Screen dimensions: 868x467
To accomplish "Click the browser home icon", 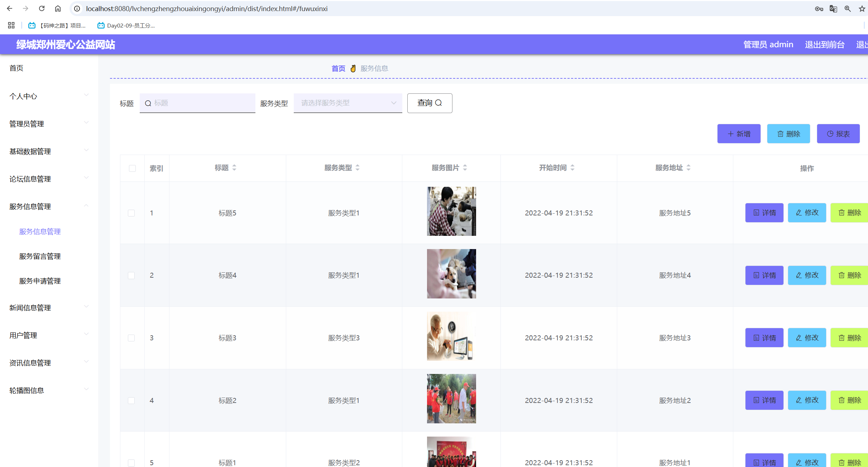I will click(x=58, y=9).
